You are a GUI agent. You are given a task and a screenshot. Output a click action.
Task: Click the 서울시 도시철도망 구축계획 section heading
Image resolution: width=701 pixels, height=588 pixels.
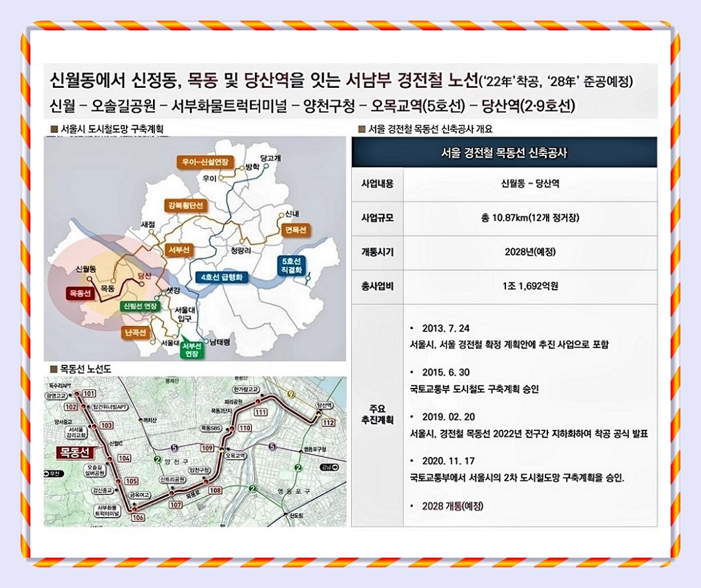coord(112,129)
